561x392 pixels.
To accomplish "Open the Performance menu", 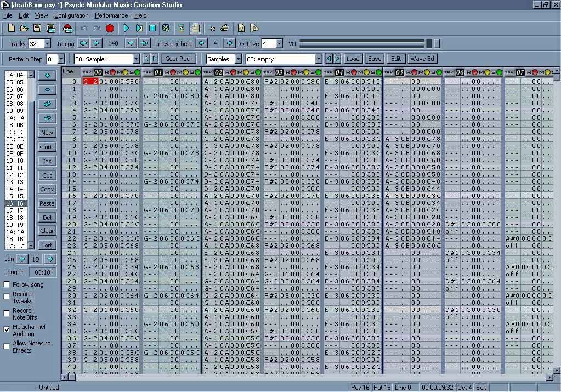I will tap(111, 15).
